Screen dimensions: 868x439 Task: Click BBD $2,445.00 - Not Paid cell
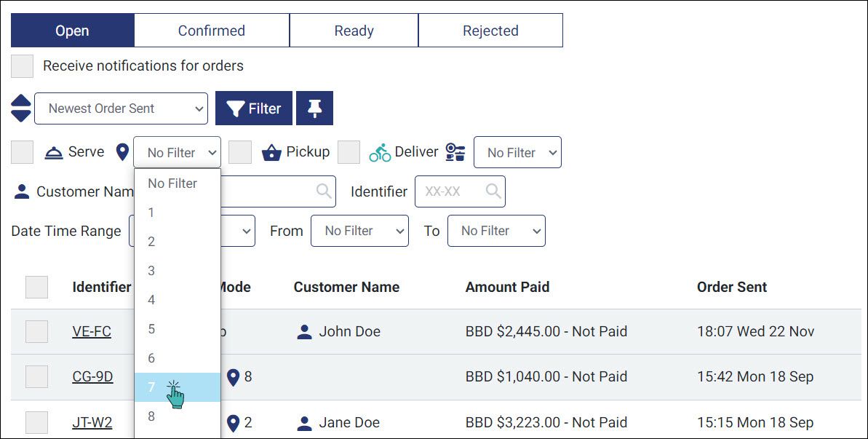coord(546,331)
